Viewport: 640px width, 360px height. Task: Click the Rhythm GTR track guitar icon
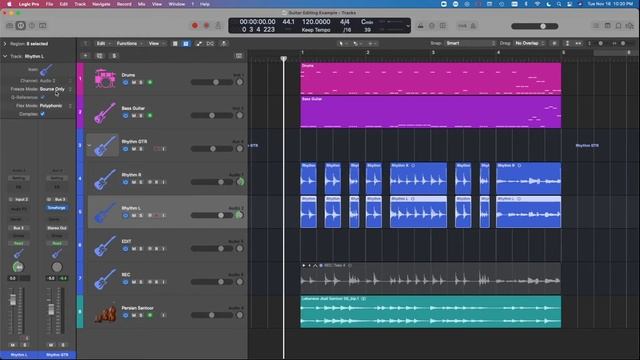pos(104,146)
